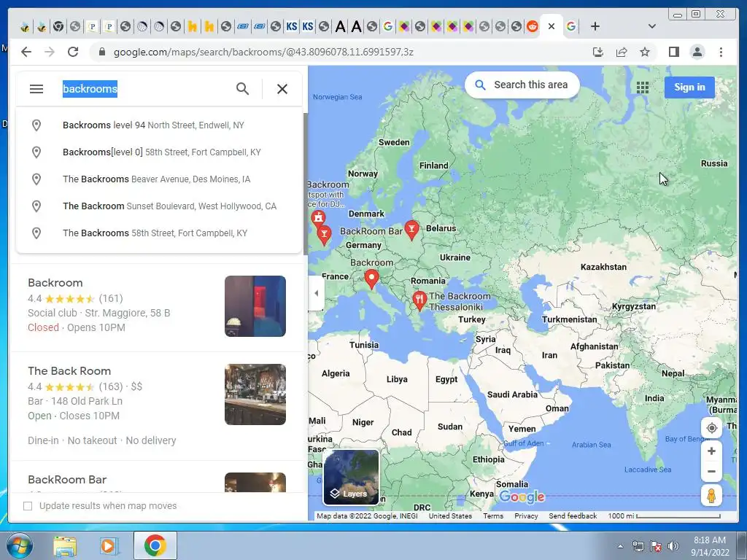Click United States link at map footer
The height and width of the screenshot is (560, 747).
pos(450,516)
